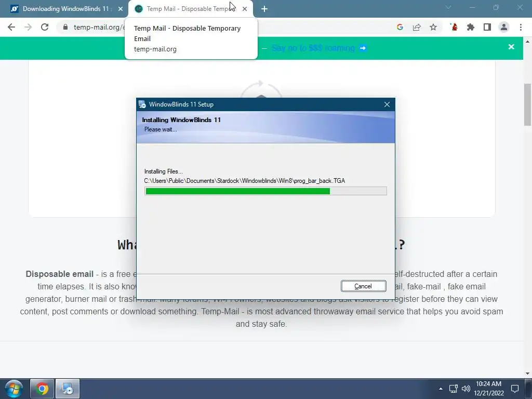The image size is (532, 399).
Task: Select the setup installer taskbar icon
Action: [68, 389]
